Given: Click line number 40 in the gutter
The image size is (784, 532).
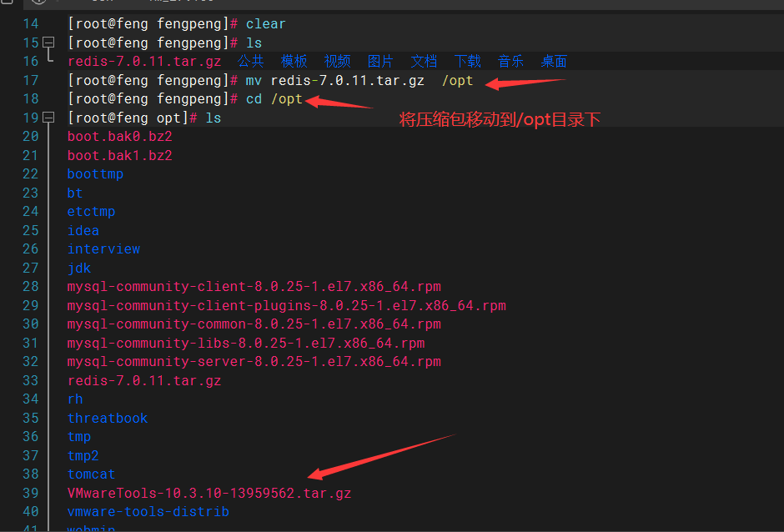Looking at the screenshot, I should pos(31,511).
